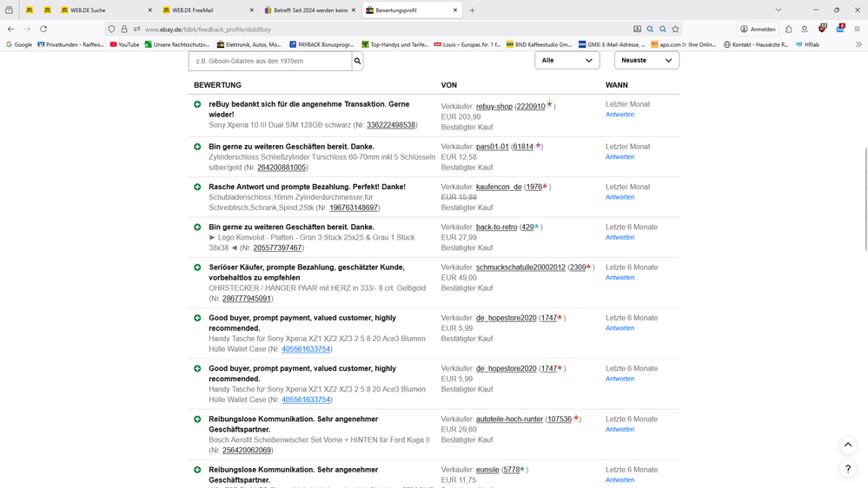Screen dimensions: 868x488
Task: Click Antworten for back-to-retro feedback
Action: pos(620,237)
